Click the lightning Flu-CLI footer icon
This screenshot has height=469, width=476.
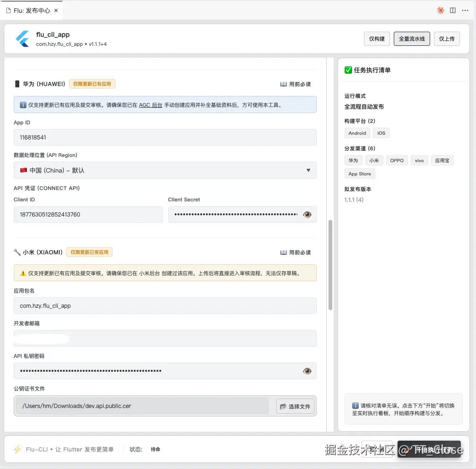(x=17, y=449)
